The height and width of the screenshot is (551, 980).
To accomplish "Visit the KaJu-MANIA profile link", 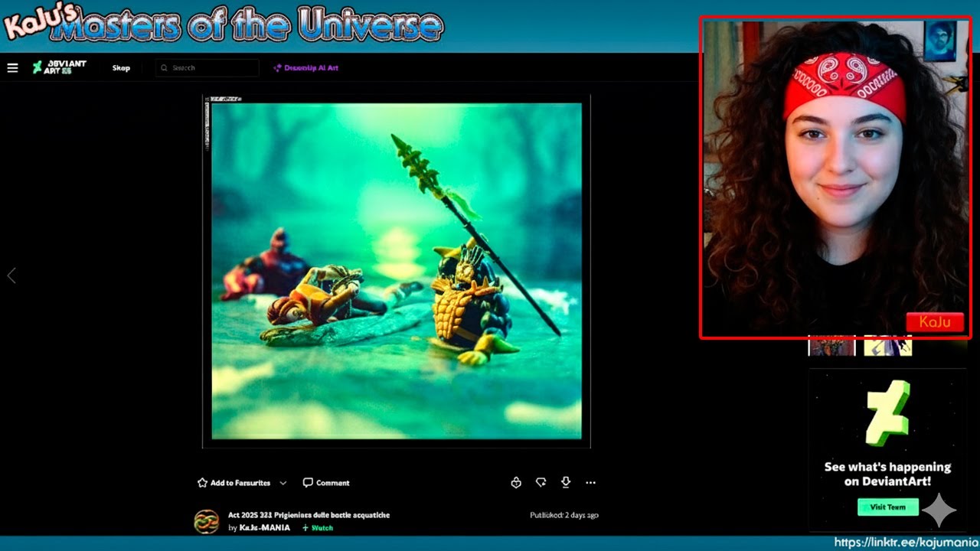I will pyautogui.click(x=265, y=528).
